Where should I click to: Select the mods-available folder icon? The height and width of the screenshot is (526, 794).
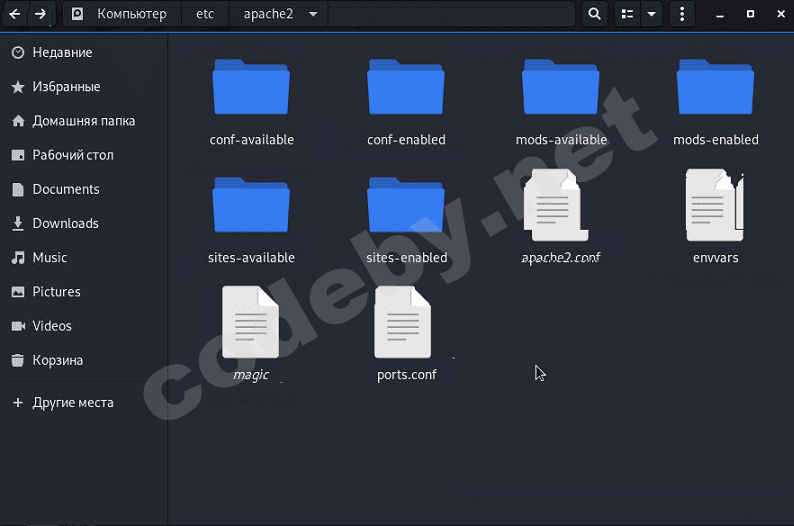pyautogui.click(x=561, y=87)
